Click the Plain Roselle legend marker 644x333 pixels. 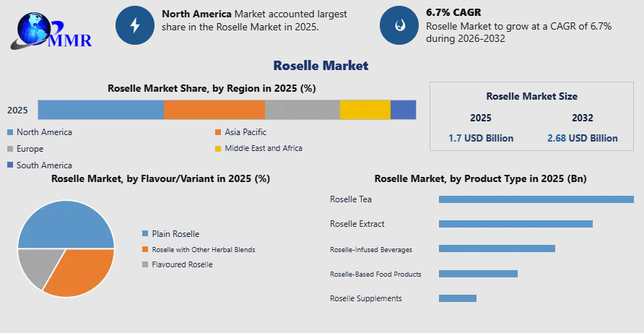(x=145, y=233)
